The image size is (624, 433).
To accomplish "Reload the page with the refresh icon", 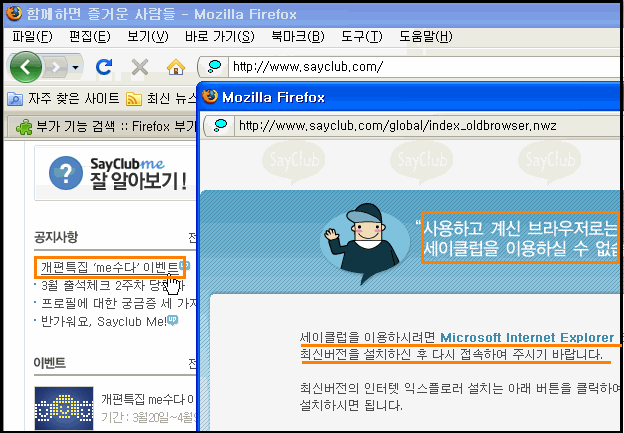I will click(104, 67).
